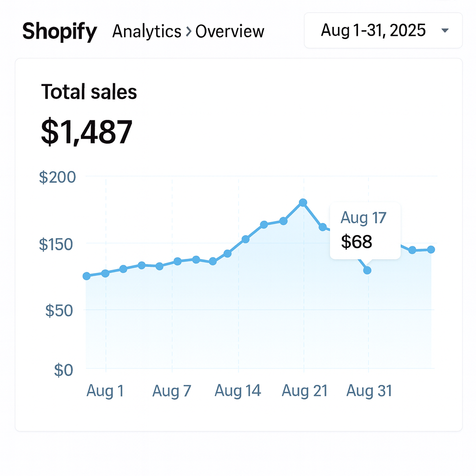The image size is (476, 476).
Task: Open the Analytics breadcrumb link
Action: click(147, 32)
